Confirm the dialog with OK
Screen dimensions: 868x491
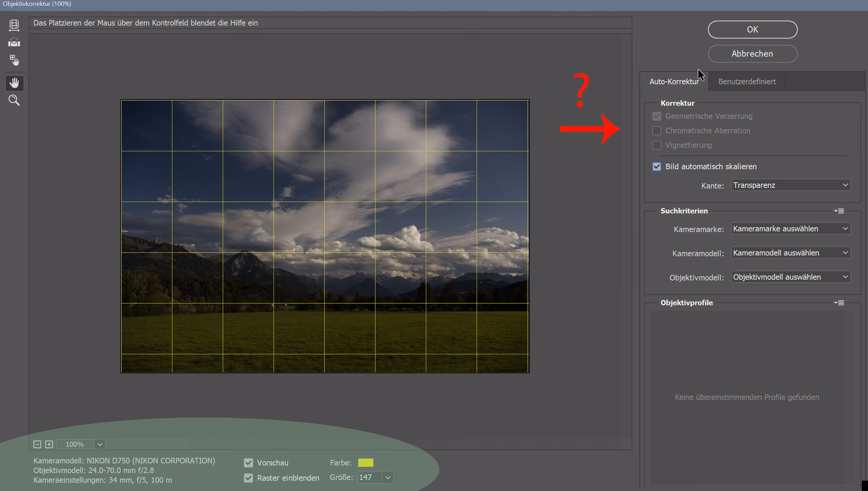(752, 29)
